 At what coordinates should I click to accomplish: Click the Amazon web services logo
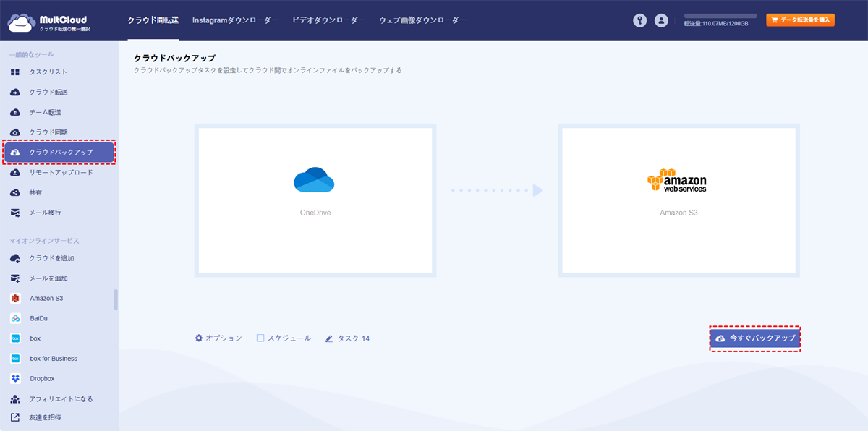pos(677,181)
